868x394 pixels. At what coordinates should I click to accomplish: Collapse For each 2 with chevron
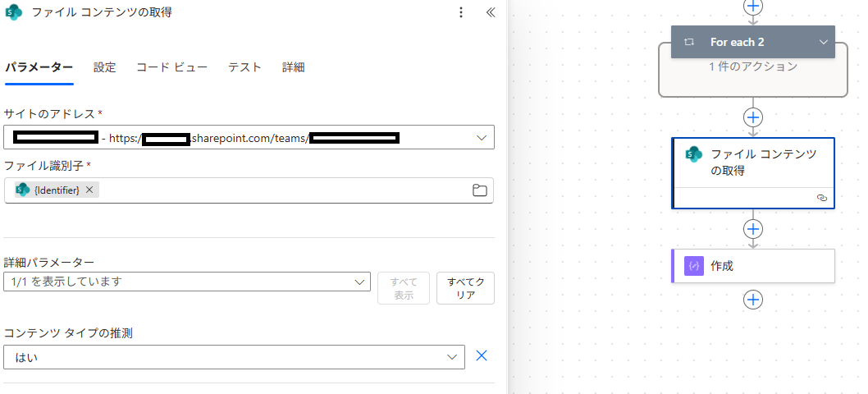[823, 42]
